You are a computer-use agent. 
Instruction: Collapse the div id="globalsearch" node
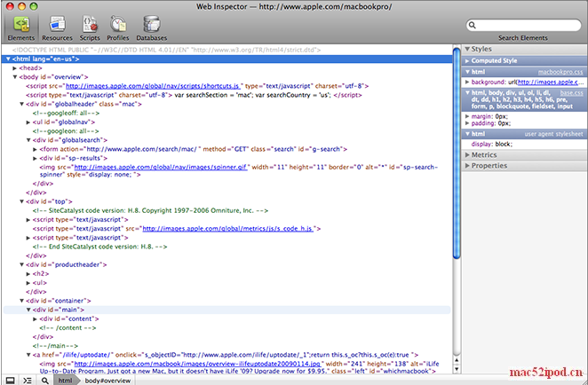28,140
